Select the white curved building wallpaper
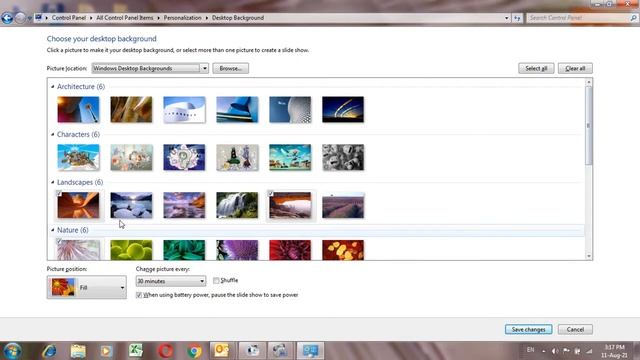 pos(184,109)
